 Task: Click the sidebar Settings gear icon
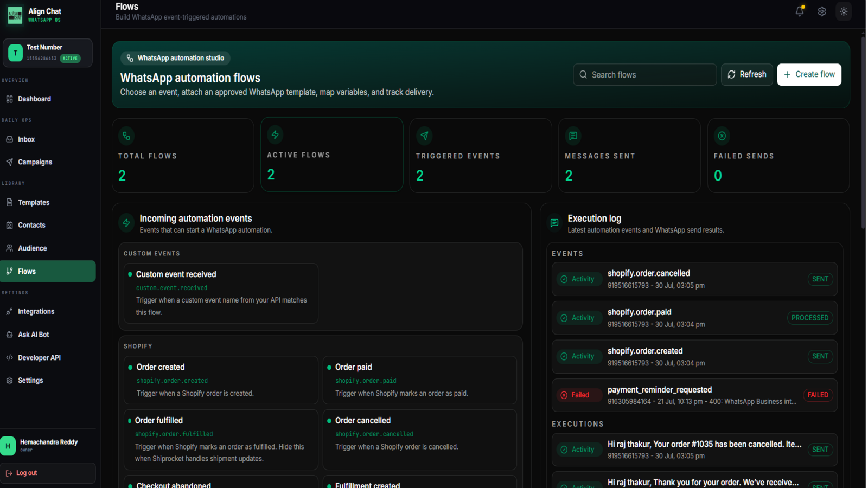pos(9,381)
